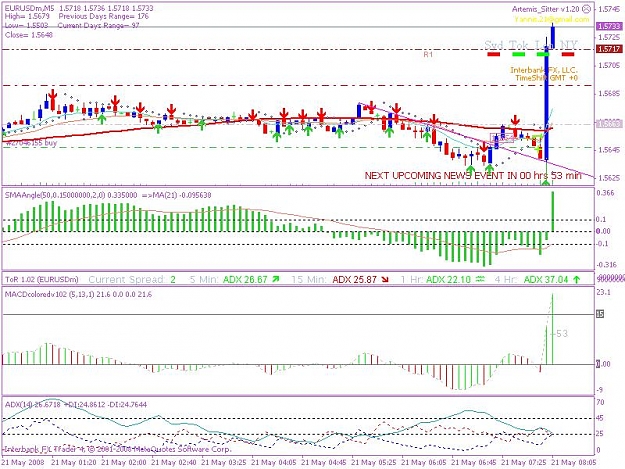Click the ADX(14) indicator title text
Screen dimensions: 625x469
(x=76, y=404)
